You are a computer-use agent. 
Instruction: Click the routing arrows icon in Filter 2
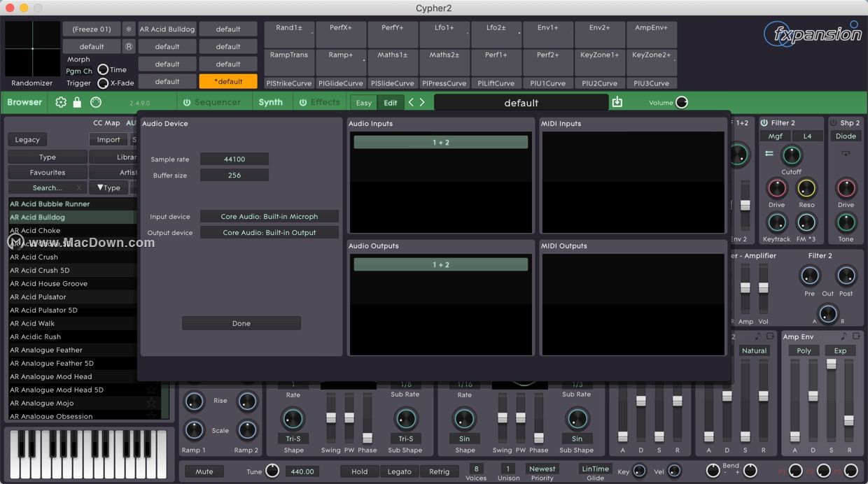point(769,153)
